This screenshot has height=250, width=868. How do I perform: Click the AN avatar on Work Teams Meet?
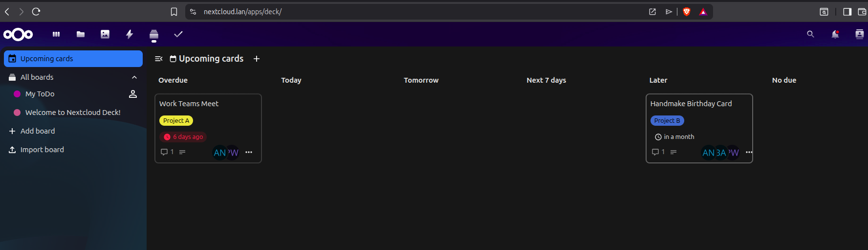point(219,153)
